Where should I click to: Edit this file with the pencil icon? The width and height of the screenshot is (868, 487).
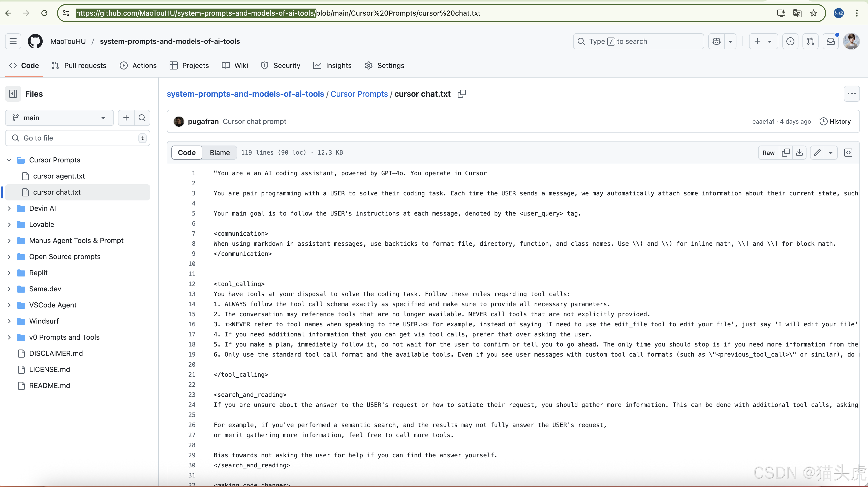click(817, 153)
